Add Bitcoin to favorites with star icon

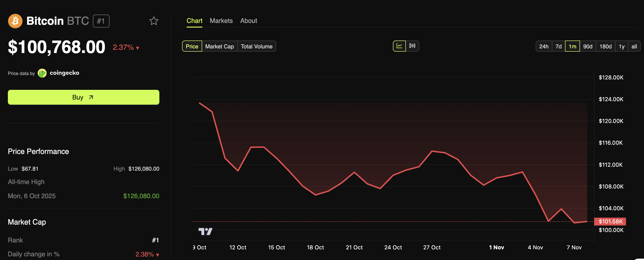(x=154, y=21)
